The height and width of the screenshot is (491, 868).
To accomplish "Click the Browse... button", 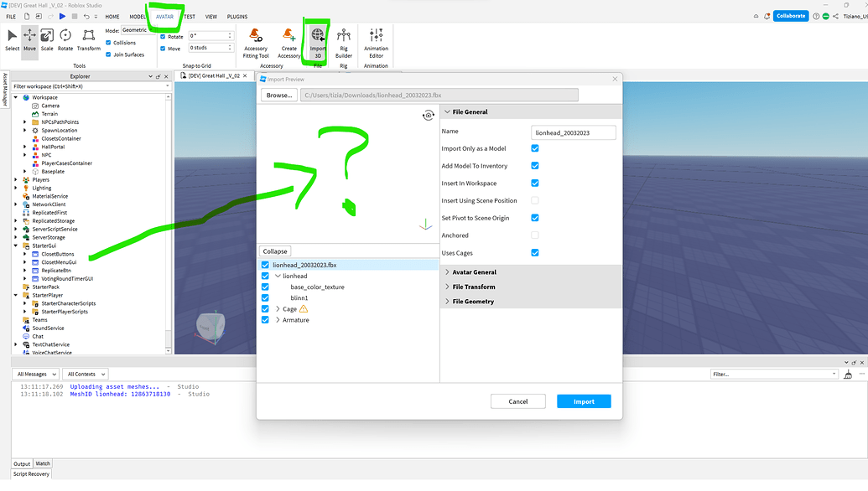I will tap(279, 96).
